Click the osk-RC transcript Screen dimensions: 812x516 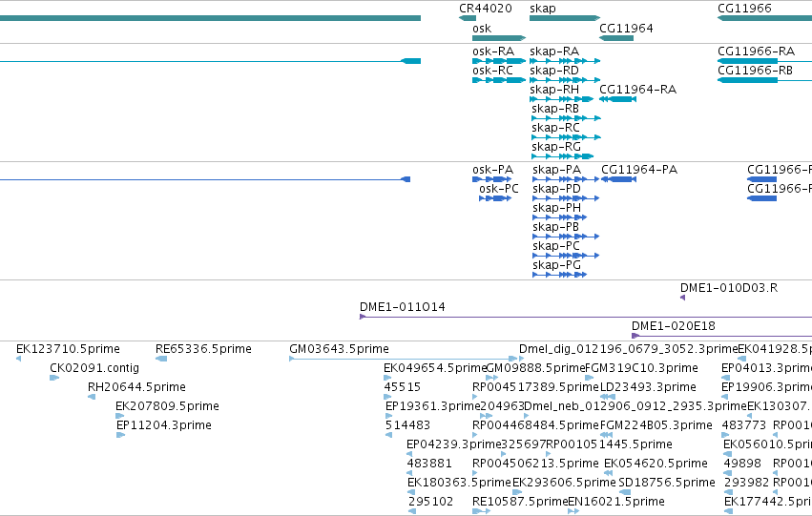(499, 80)
